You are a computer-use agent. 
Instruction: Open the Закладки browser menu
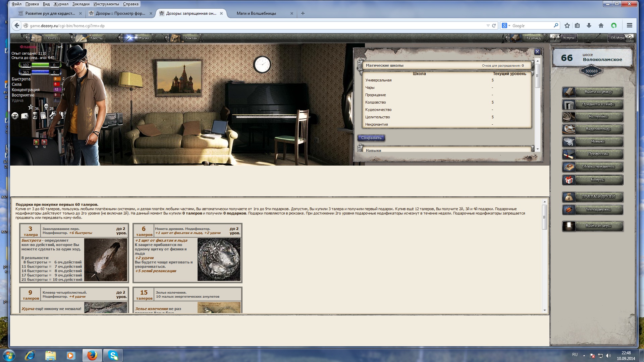80,4
